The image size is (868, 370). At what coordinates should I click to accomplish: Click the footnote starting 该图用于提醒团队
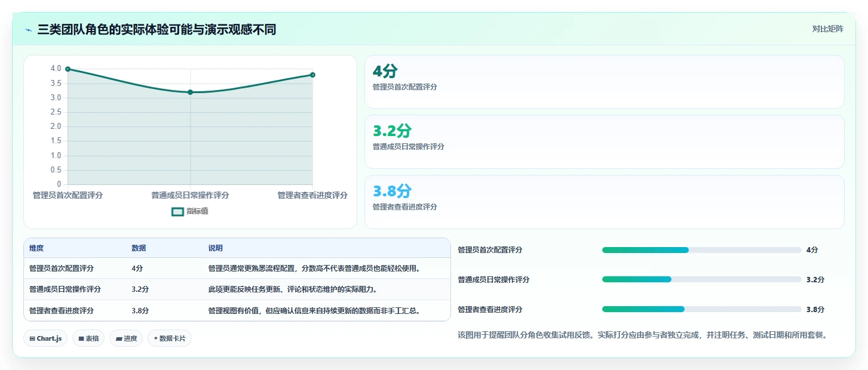pyautogui.click(x=642, y=335)
